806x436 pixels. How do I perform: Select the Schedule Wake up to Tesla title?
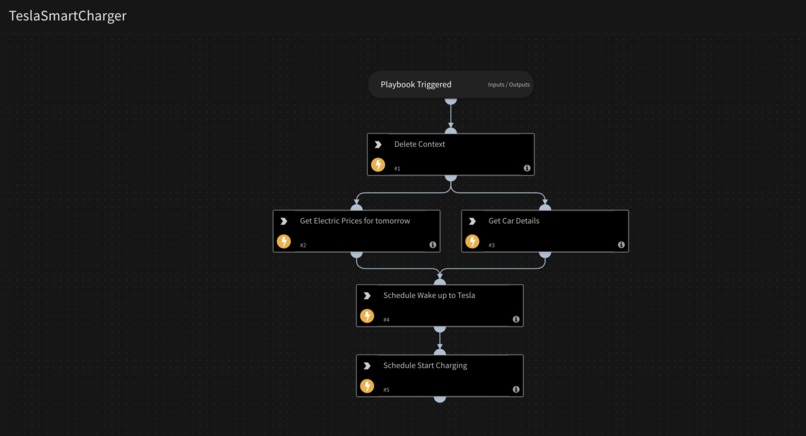pyautogui.click(x=429, y=296)
